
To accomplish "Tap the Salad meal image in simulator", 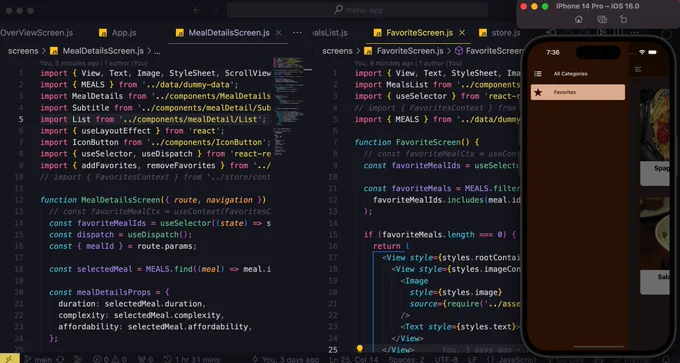I will coord(655,233).
